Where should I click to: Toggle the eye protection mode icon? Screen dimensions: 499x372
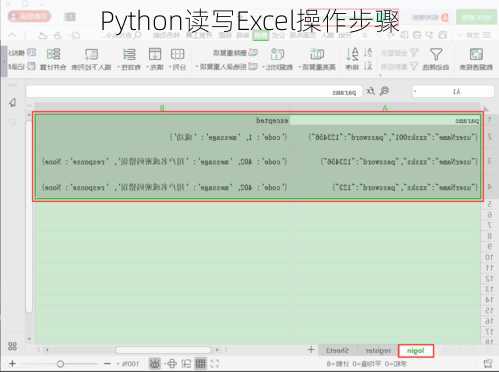pyautogui.click(x=154, y=363)
